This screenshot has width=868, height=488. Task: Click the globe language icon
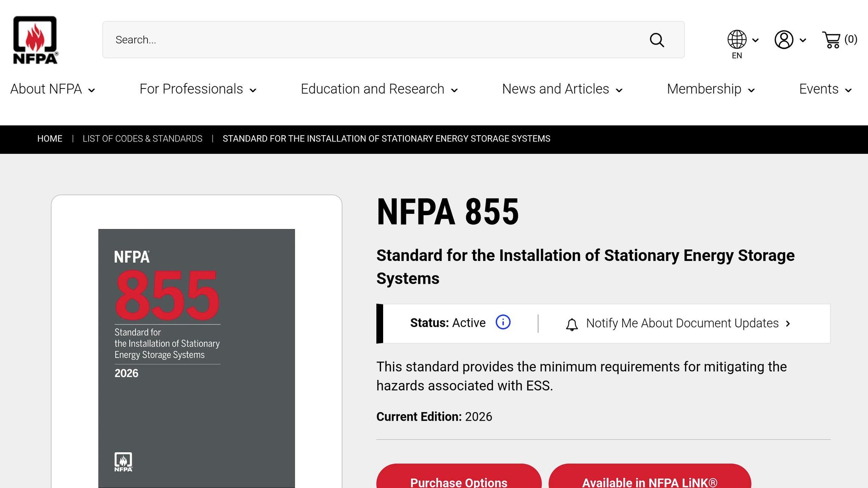[x=737, y=39]
